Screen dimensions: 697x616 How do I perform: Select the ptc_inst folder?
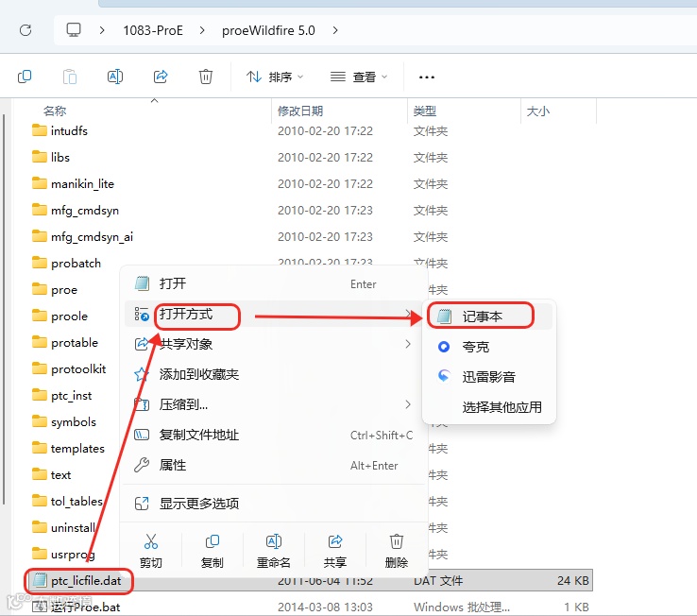62,396
